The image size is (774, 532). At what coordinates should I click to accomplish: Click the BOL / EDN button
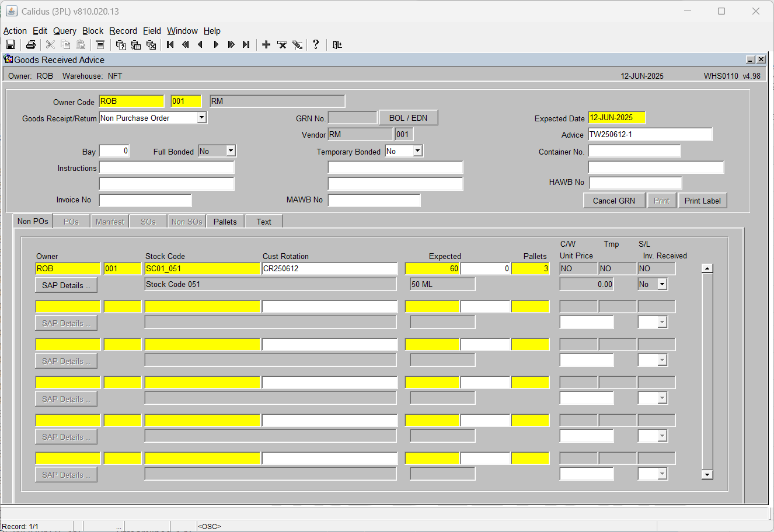[x=409, y=118]
